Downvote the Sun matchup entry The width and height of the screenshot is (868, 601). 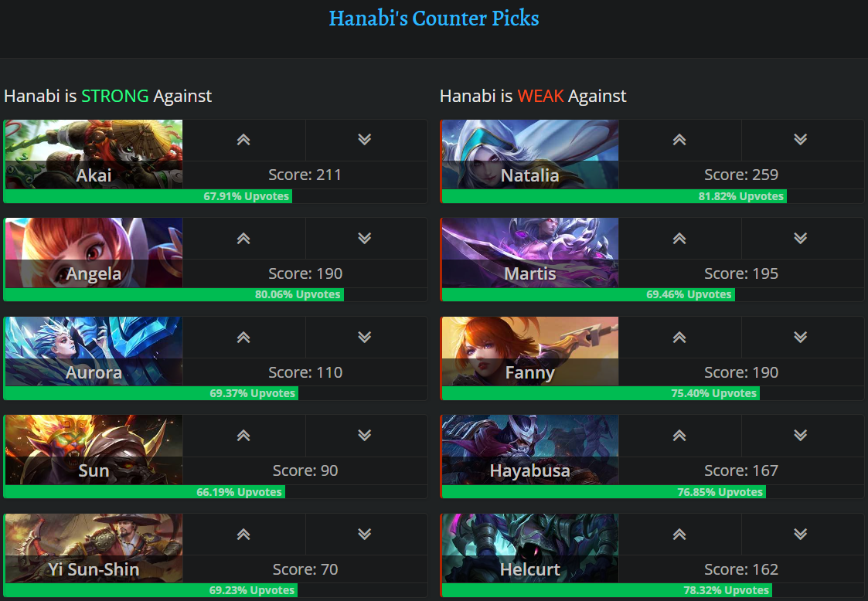point(365,436)
